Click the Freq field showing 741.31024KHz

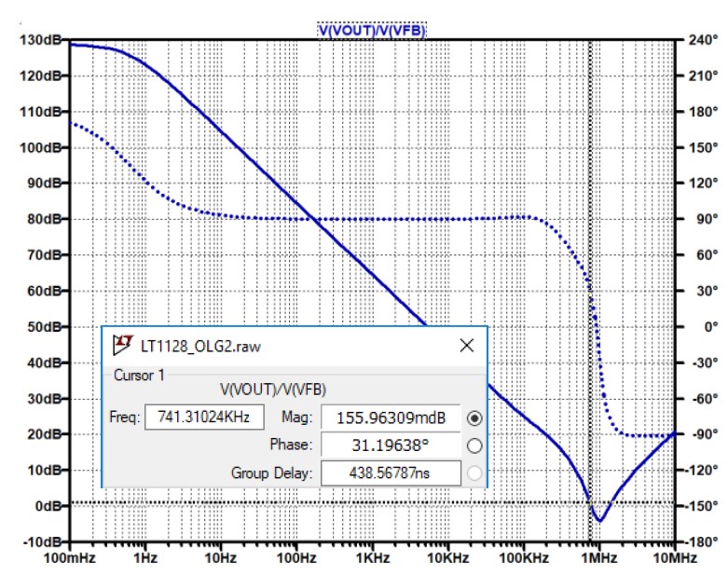tap(204, 417)
